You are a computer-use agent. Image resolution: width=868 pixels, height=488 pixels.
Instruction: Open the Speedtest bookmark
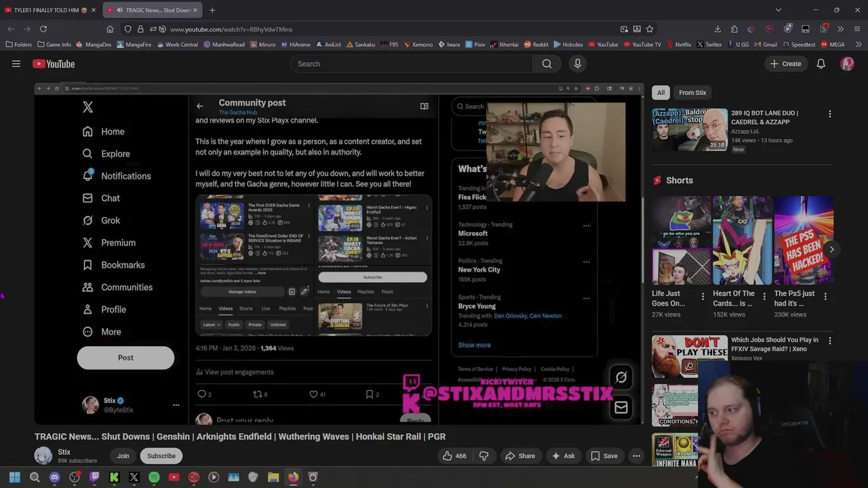click(798, 45)
